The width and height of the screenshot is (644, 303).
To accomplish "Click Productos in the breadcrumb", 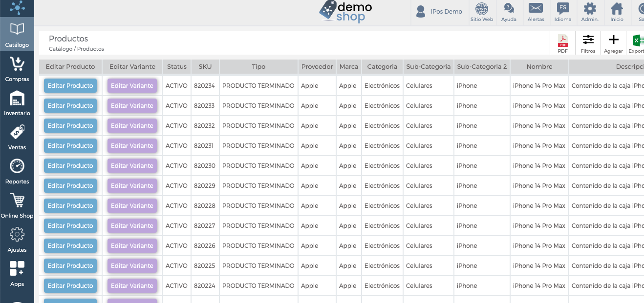I will point(90,49).
